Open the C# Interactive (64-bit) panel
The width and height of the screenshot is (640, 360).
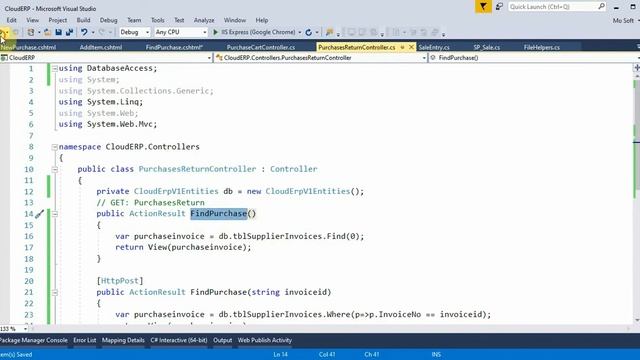tap(179, 340)
